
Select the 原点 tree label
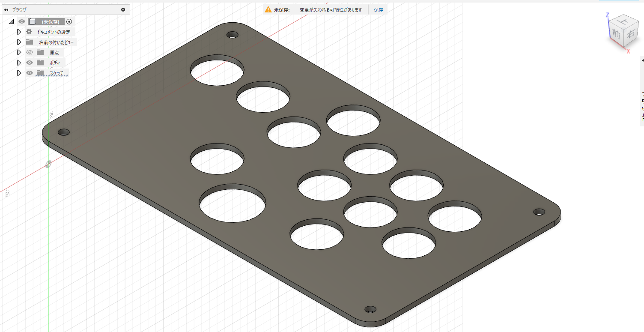point(54,53)
